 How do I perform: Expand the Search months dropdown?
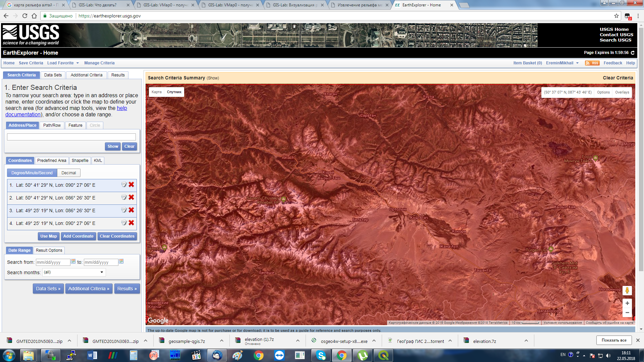74,272
